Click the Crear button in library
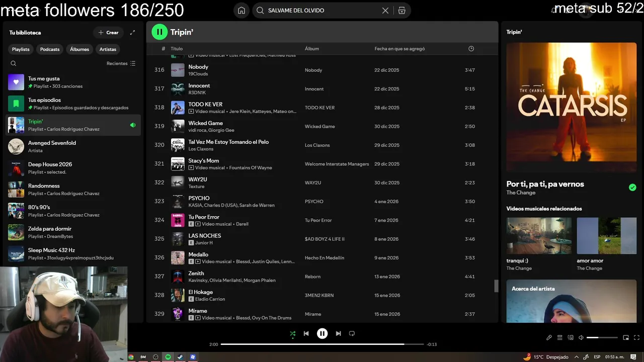644x362 pixels. coord(109,33)
